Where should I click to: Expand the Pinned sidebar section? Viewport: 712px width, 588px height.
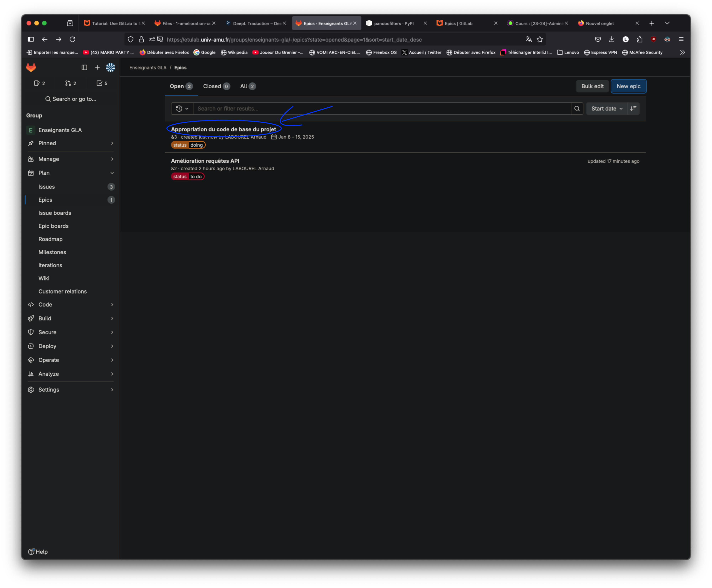pyautogui.click(x=71, y=143)
